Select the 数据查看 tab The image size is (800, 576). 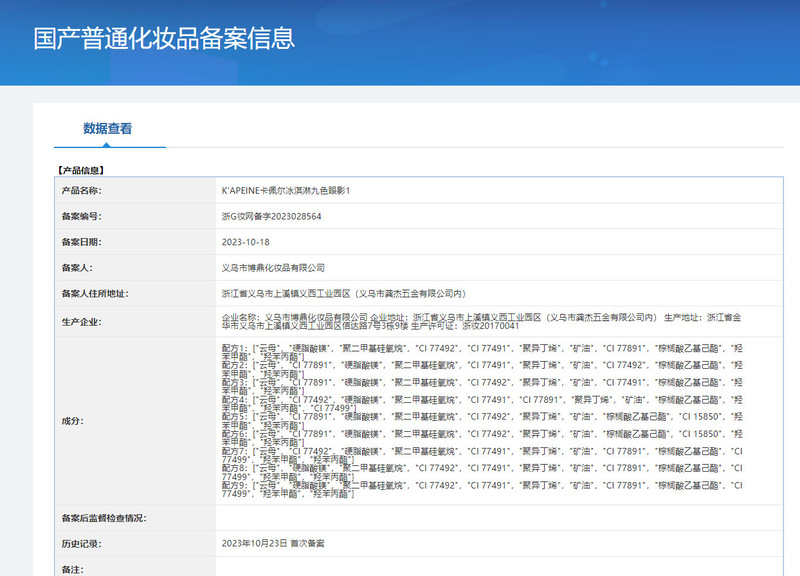click(x=107, y=129)
